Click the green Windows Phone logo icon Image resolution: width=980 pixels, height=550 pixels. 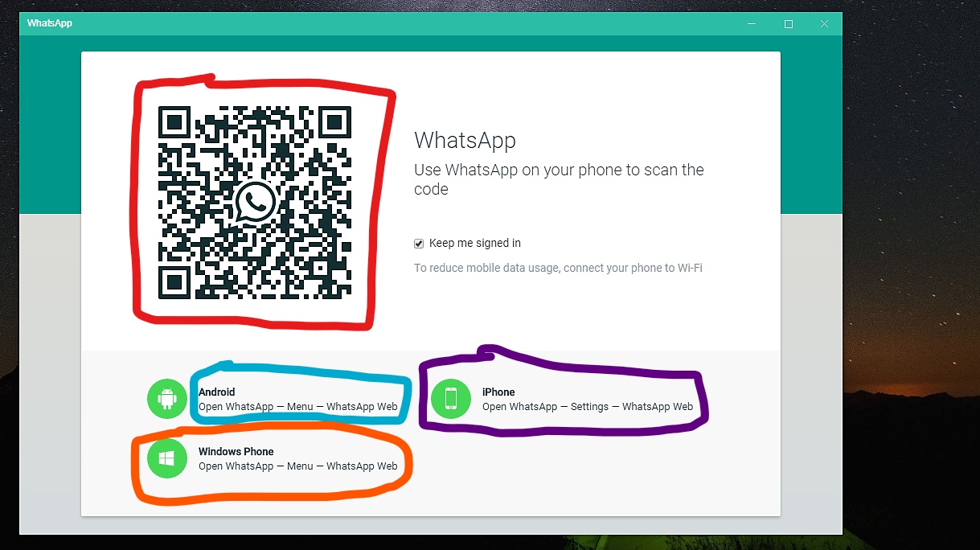coord(167,458)
